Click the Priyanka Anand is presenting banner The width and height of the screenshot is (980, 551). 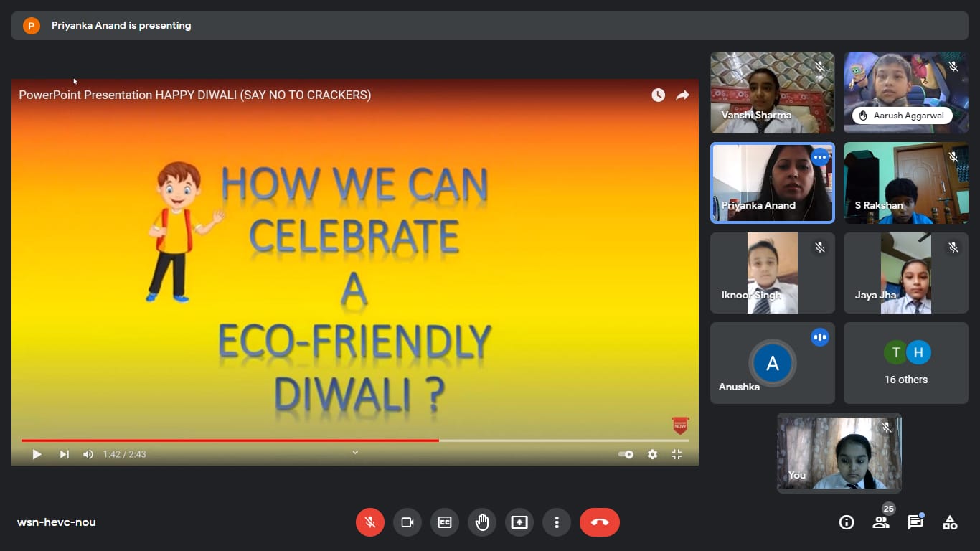click(490, 26)
